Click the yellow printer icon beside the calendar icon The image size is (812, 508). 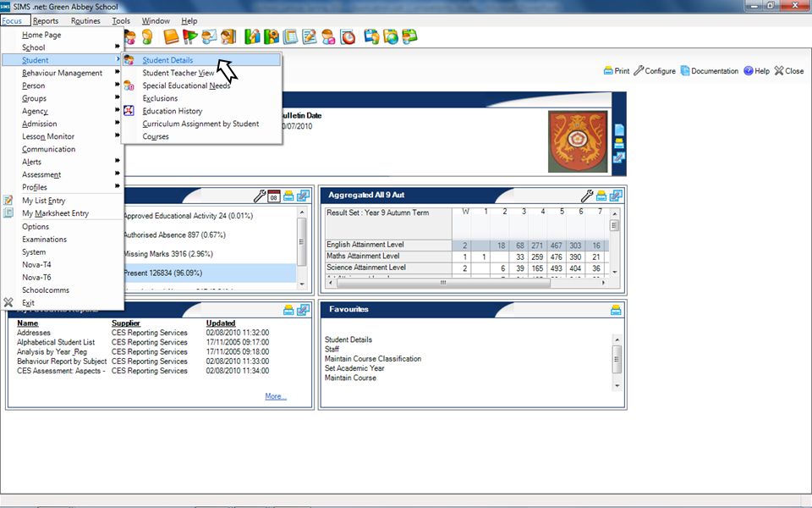(288, 196)
